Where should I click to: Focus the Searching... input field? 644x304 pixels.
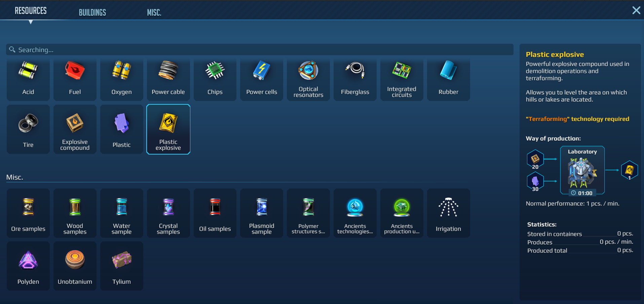pyautogui.click(x=260, y=50)
